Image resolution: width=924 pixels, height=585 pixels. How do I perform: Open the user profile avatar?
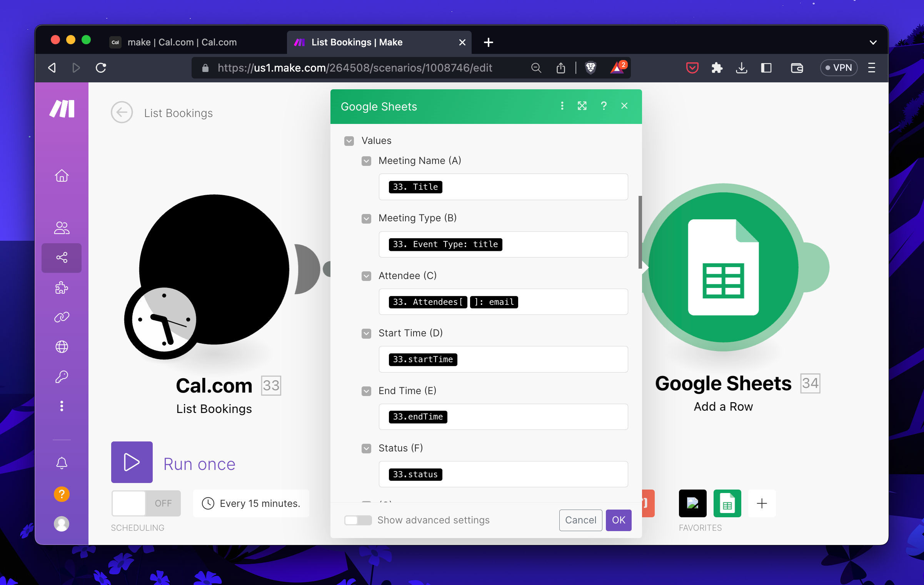62,523
